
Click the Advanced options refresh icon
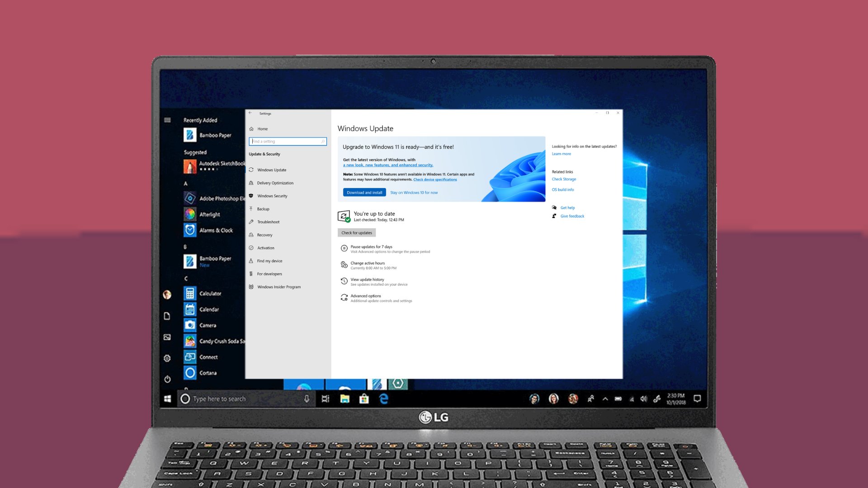point(344,298)
